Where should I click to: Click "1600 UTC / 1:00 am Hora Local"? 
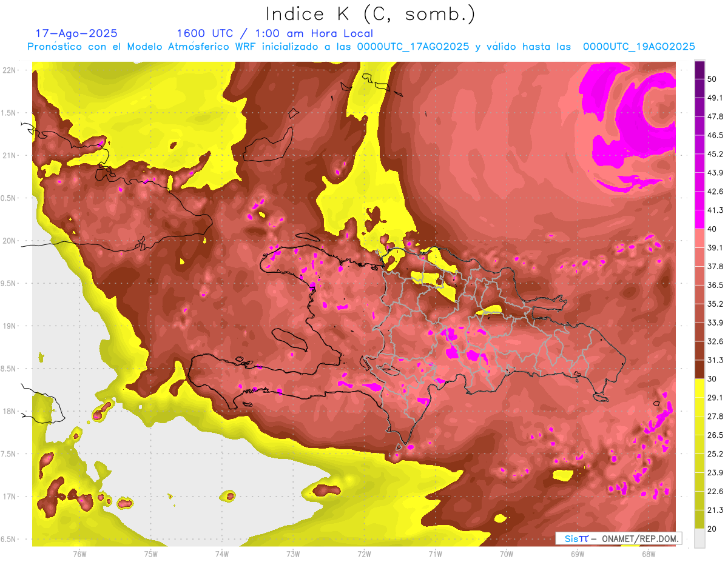(x=275, y=33)
